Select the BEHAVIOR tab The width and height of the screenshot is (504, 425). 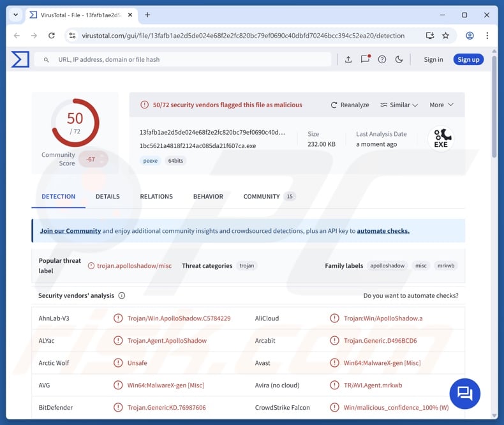pos(208,197)
